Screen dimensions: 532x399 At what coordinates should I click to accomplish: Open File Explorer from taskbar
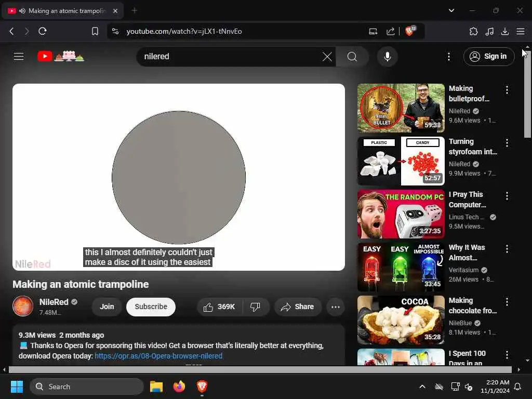click(x=156, y=387)
